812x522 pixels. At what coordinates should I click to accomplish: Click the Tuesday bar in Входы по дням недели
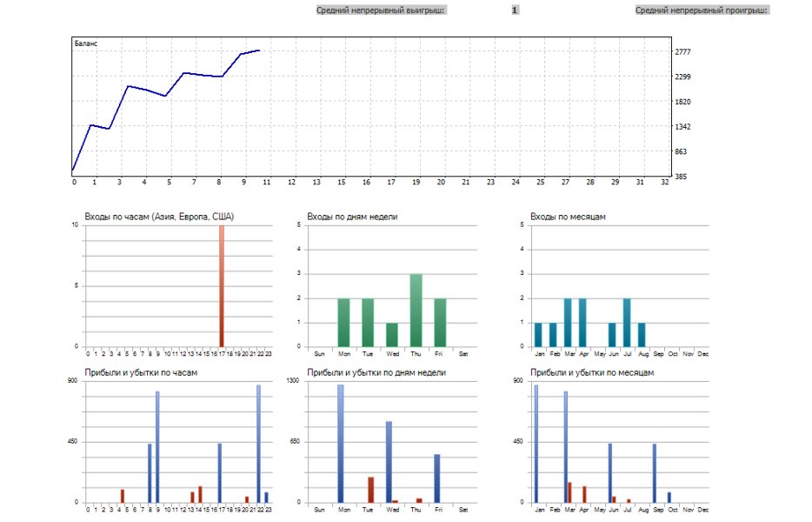[x=368, y=323]
